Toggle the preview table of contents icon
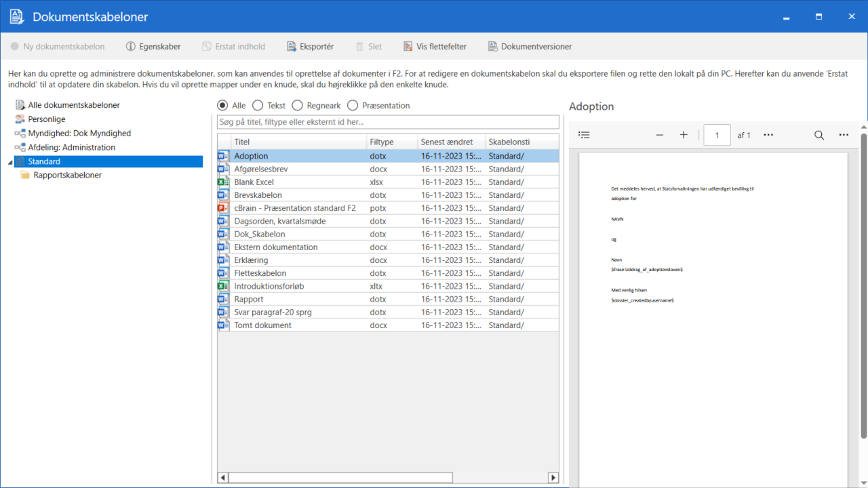Viewport: 868px width, 488px height. coord(584,135)
